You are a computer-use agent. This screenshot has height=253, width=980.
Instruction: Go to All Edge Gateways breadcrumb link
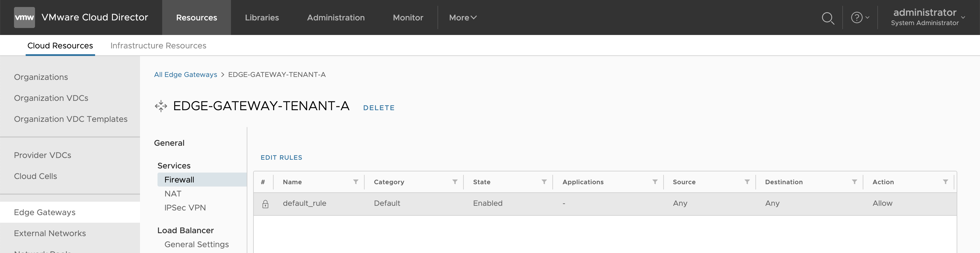185,75
